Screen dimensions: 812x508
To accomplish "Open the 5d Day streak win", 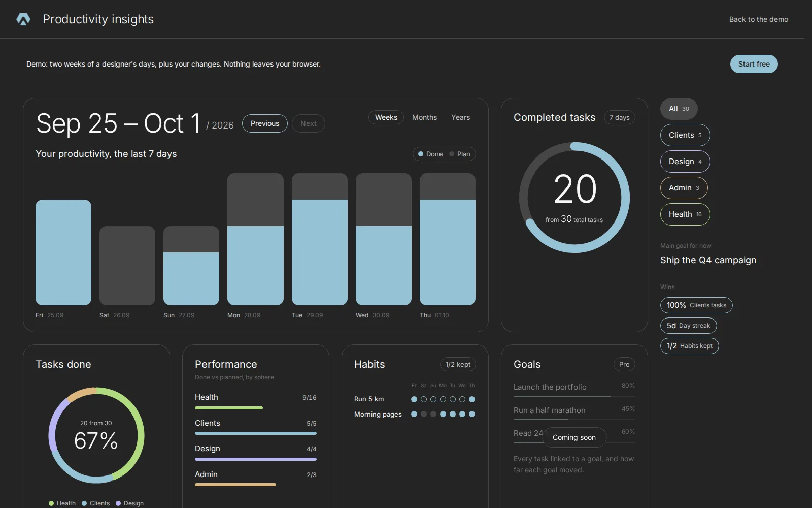I will coord(688,326).
